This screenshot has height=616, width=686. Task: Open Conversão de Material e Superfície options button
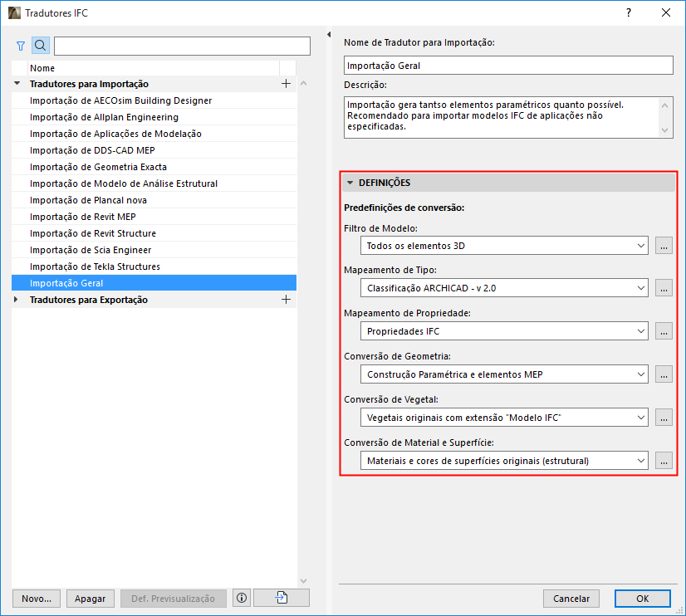pyautogui.click(x=664, y=461)
